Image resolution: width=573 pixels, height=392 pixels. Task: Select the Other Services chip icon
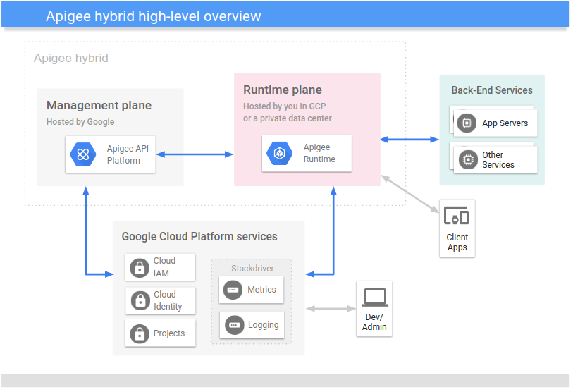coord(466,159)
